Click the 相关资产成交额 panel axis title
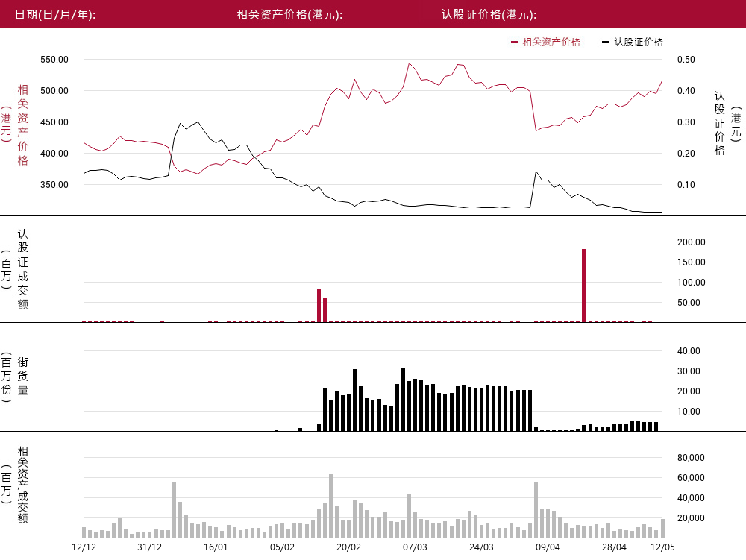This screenshot has width=746, height=560. click(x=23, y=485)
